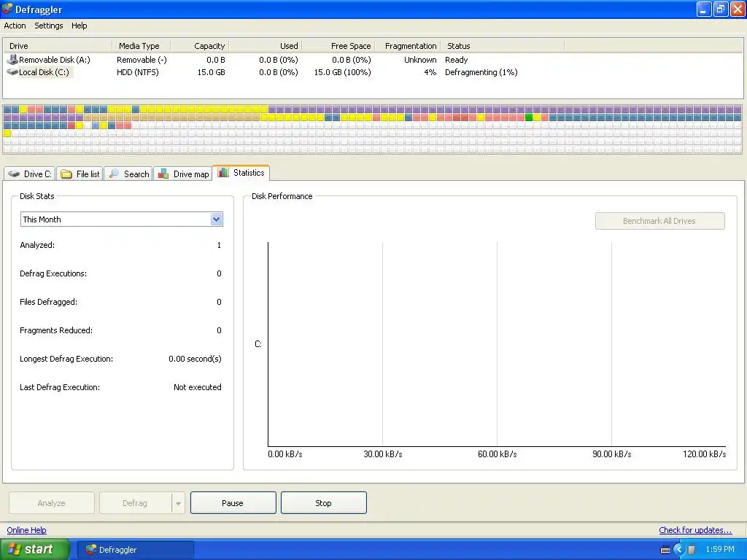The width and height of the screenshot is (747, 560).
Task: Open the Windows start menu
Action: point(35,549)
